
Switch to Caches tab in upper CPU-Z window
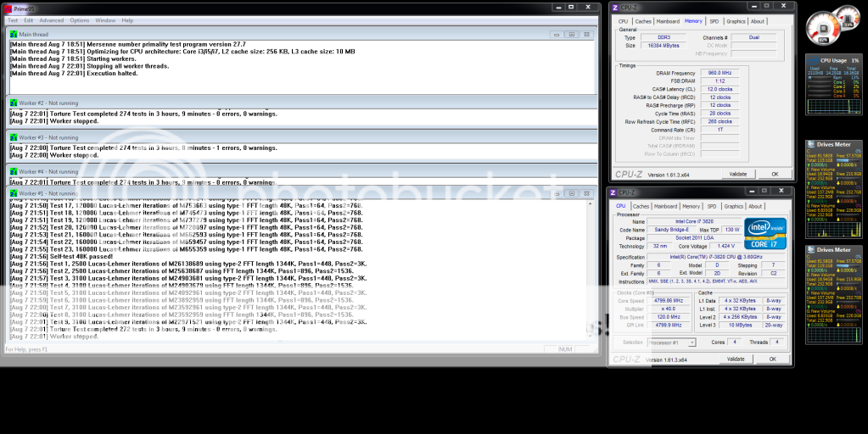point(643,21)
